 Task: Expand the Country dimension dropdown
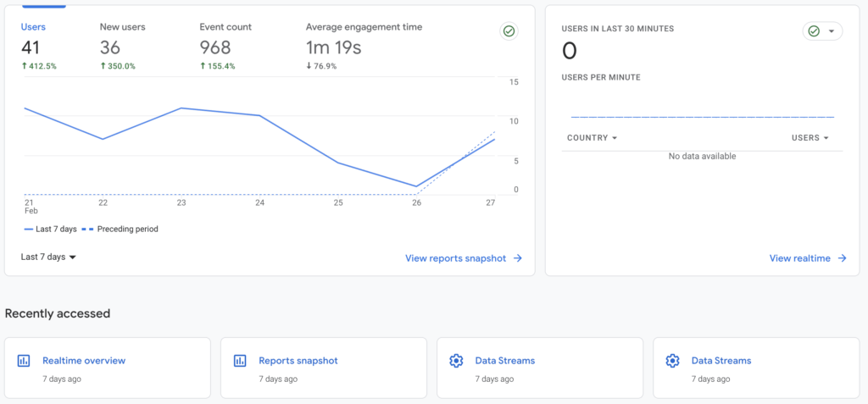(592, 138)
